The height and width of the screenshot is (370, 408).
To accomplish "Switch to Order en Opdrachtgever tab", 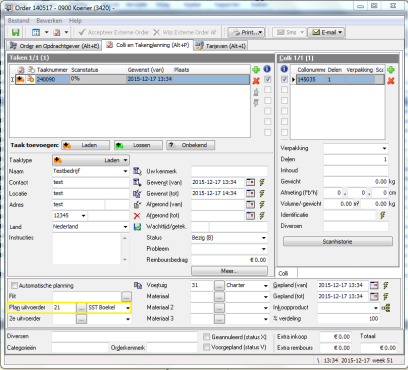I will coord(54,46).
